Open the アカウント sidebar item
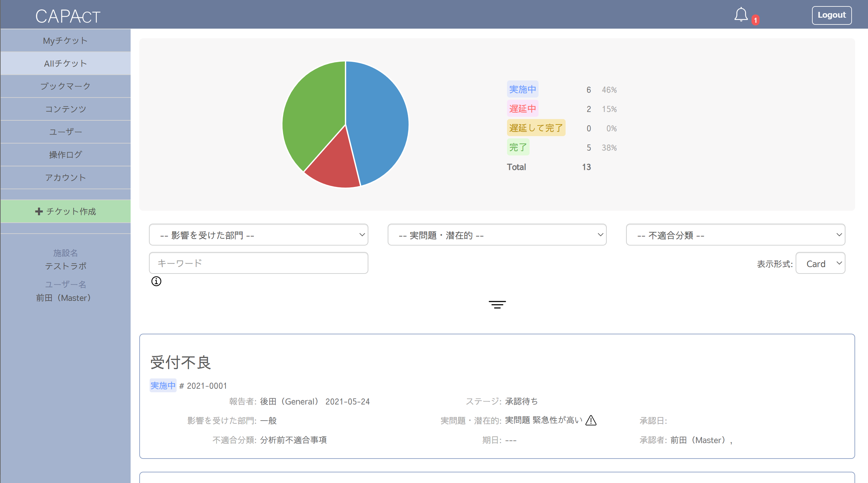868x483 pixels. pos(65,177)
